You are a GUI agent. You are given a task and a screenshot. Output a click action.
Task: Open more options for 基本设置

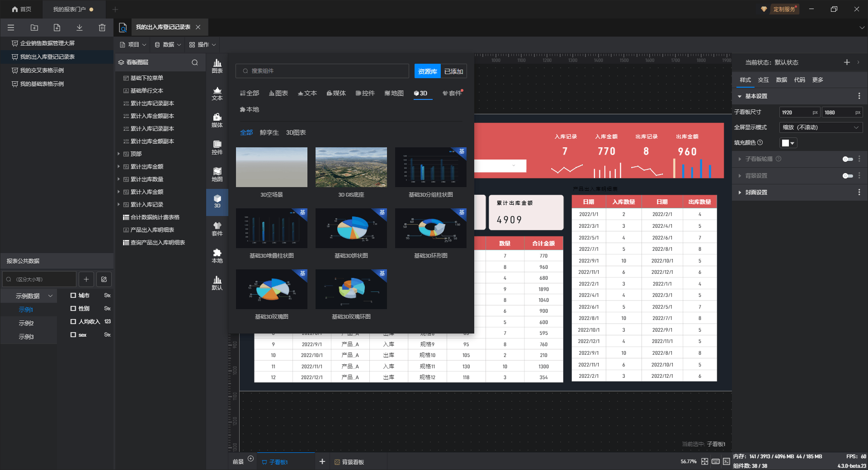859,96
